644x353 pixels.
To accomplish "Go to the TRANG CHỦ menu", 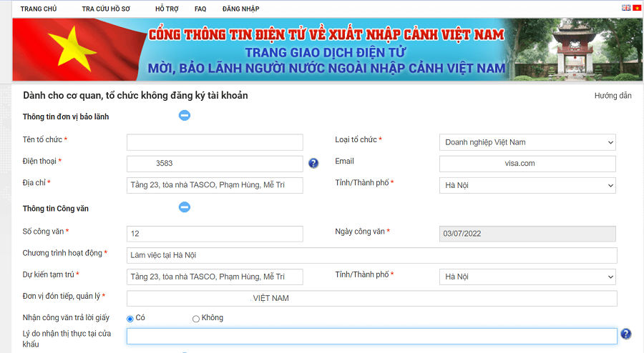I will click(x=38, y=9).
